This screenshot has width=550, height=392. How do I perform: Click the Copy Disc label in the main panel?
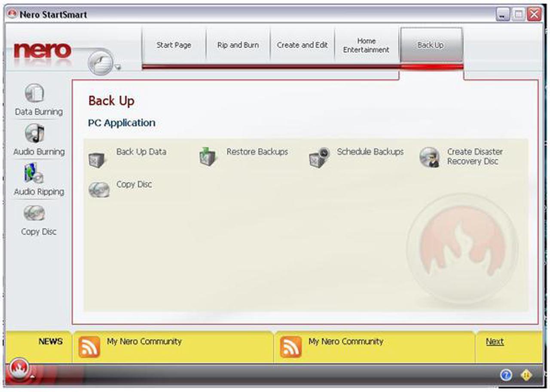click(134, 184)
